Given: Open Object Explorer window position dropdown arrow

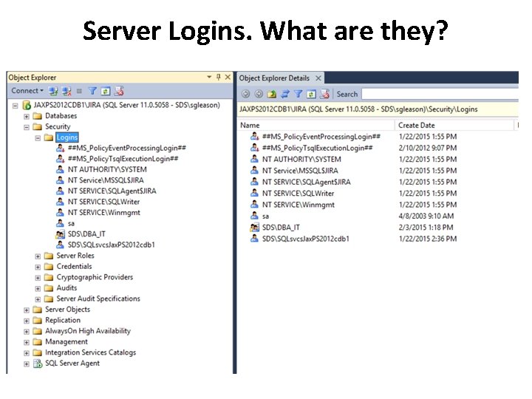Looking at the screenshot, I should point(209,77).
